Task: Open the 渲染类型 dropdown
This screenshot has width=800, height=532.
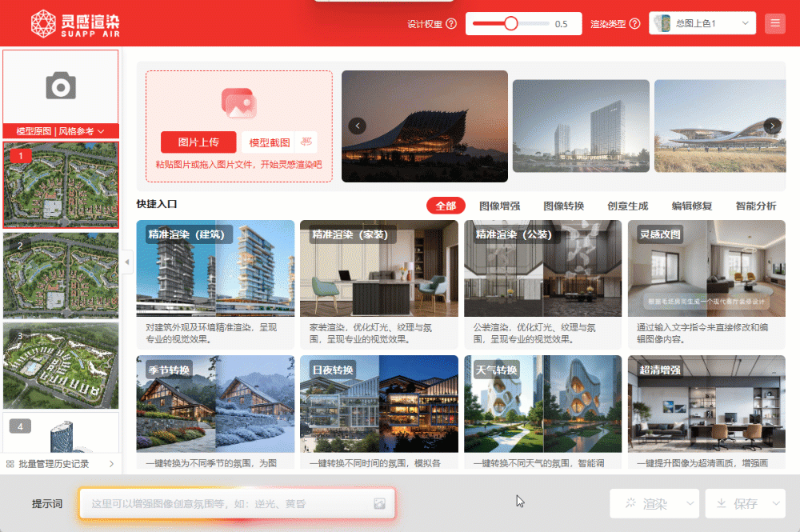Action: point(703,24)
